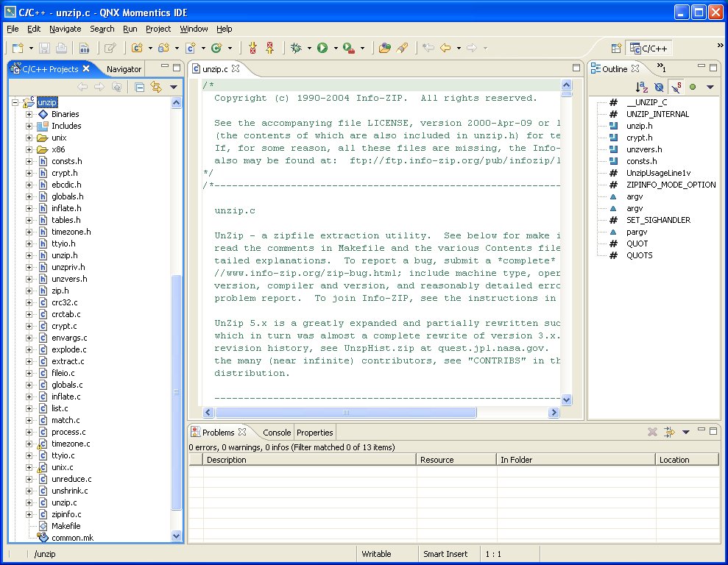Switch to the Console tab

(277, 433)
